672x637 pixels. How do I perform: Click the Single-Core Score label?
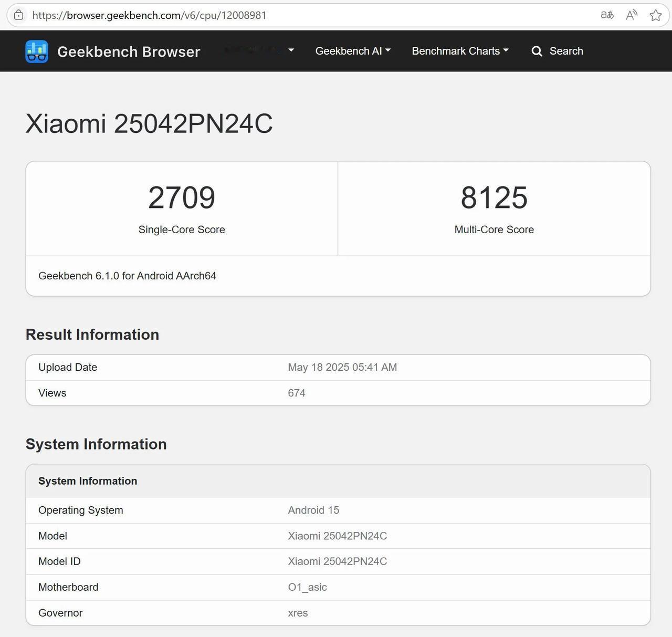coord(182,229)
